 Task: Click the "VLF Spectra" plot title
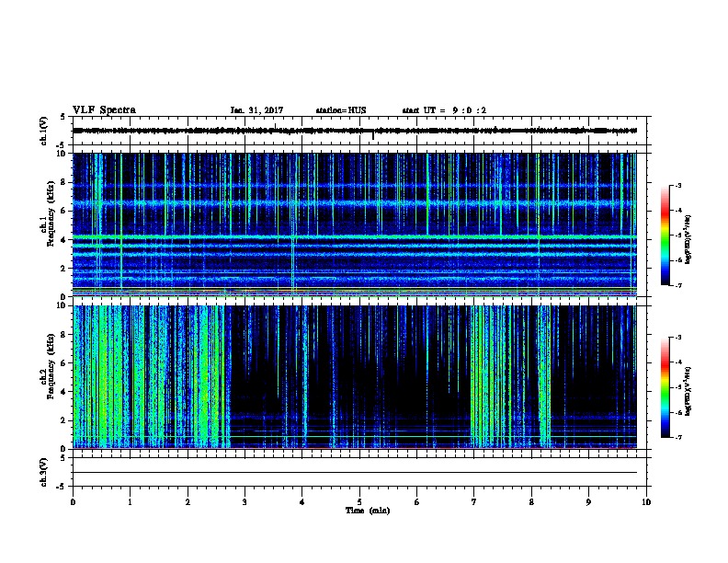click(104, 110)
